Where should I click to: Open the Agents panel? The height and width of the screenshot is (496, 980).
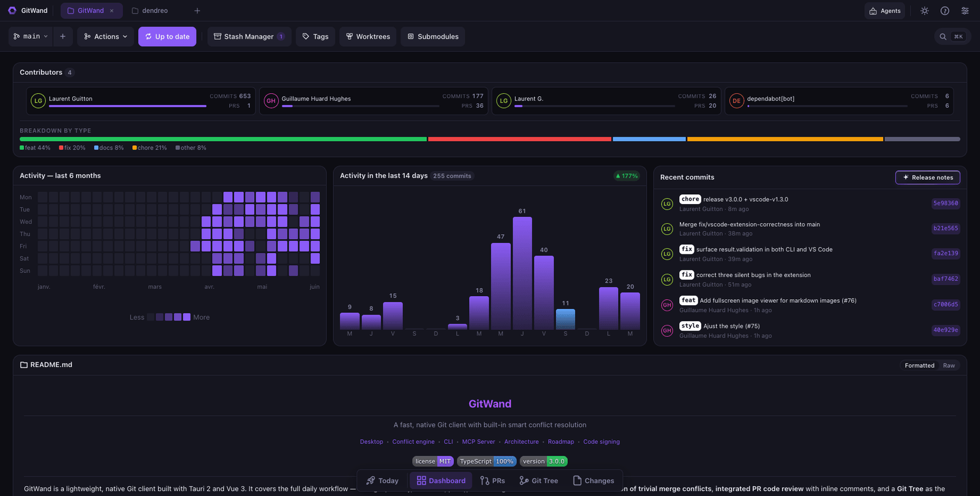[x=884, y=10]
